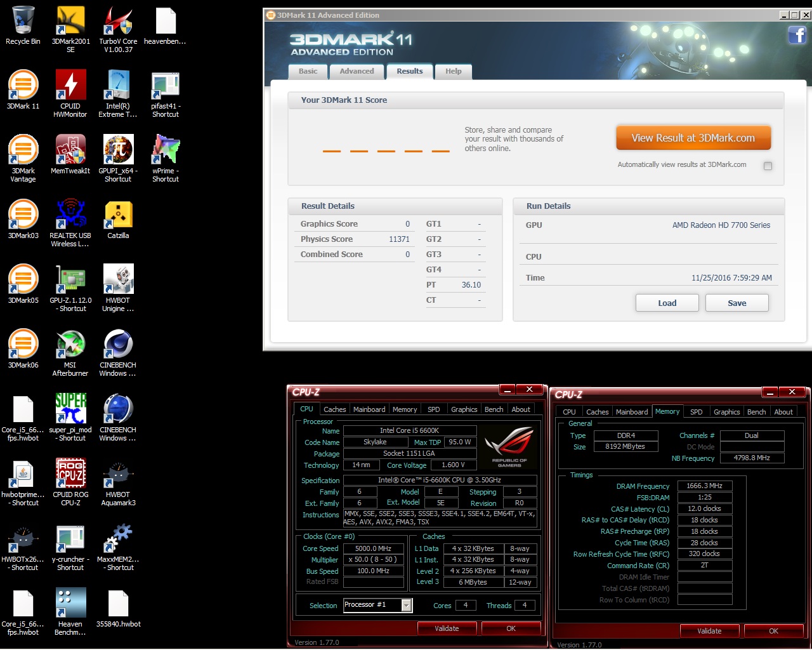The height and width of the screenshot is (650, 812).
Task: Click OK in right CPU-Z window
Action: 773,631
